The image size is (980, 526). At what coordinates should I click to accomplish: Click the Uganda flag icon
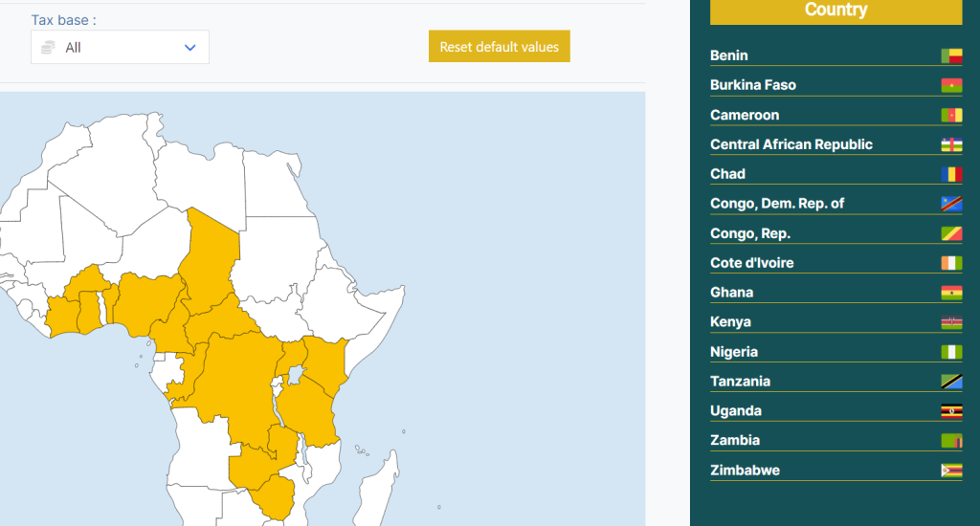pyautogui.click(x=951, y=412)
